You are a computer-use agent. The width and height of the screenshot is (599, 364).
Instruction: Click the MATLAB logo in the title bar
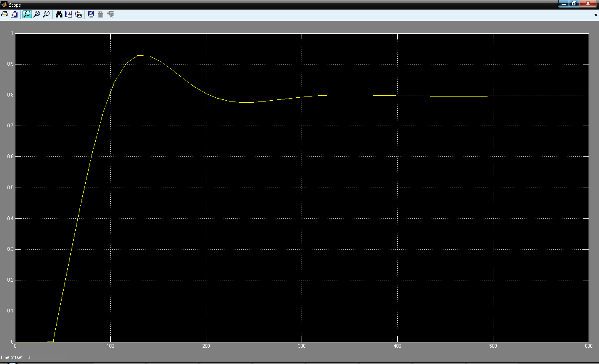pyautogui.click(x=4, y=5)
